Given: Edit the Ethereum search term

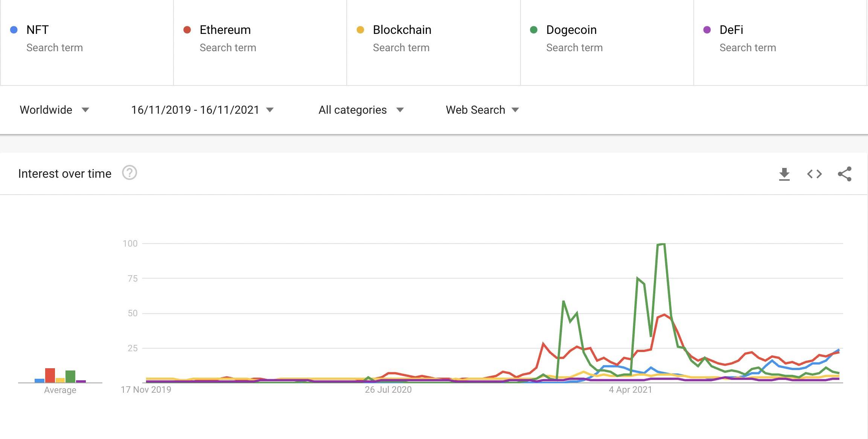Looking at the screenshot, I should point(225,30).
